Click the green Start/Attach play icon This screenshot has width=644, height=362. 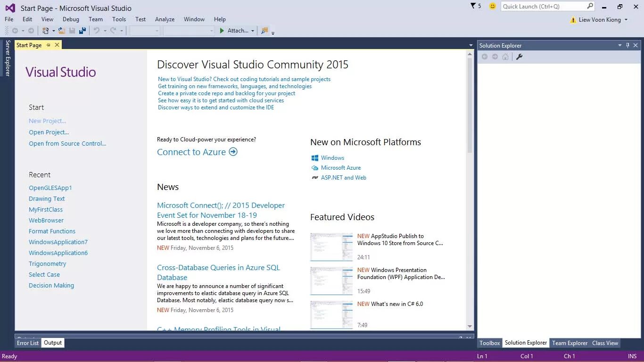222,31
